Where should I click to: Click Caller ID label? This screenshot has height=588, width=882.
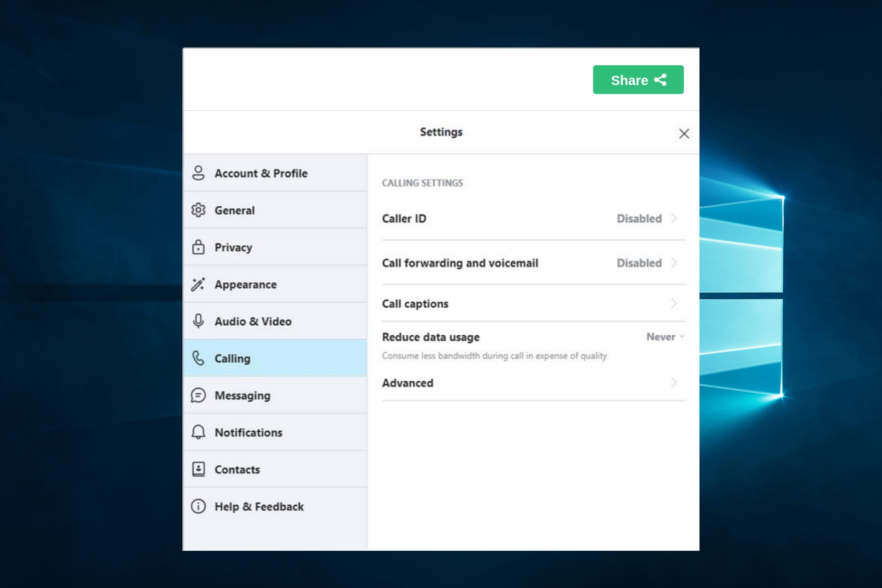pyautogui.click(x=404, y=219)
